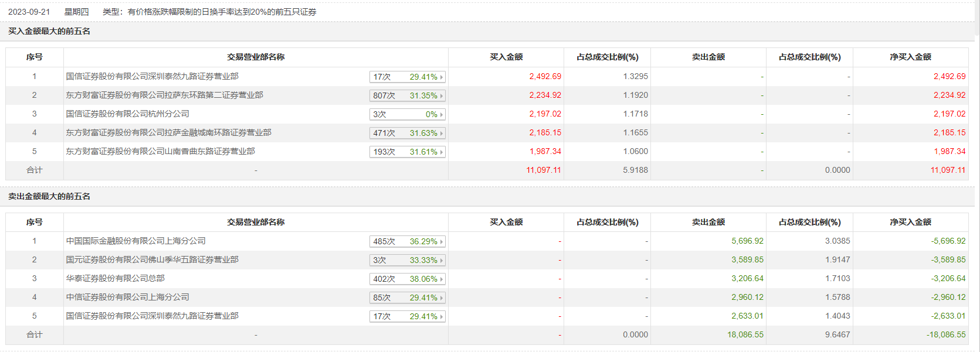
Task: Click ratio value 1.1920
Action: pos(635,95)
